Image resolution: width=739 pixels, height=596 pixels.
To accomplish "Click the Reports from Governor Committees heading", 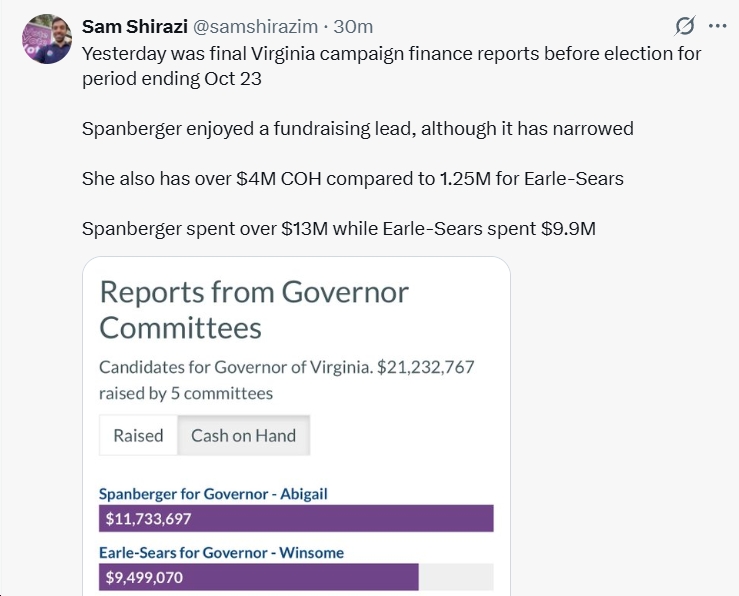I will click(254, 309).
